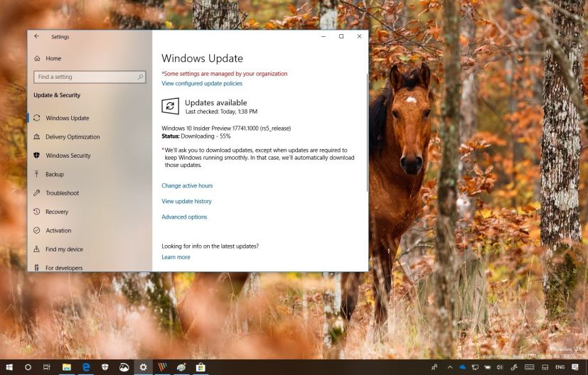Click the Recovery clock icon
The width and height of the screenshot is (588, 375).
click(37, 211)
